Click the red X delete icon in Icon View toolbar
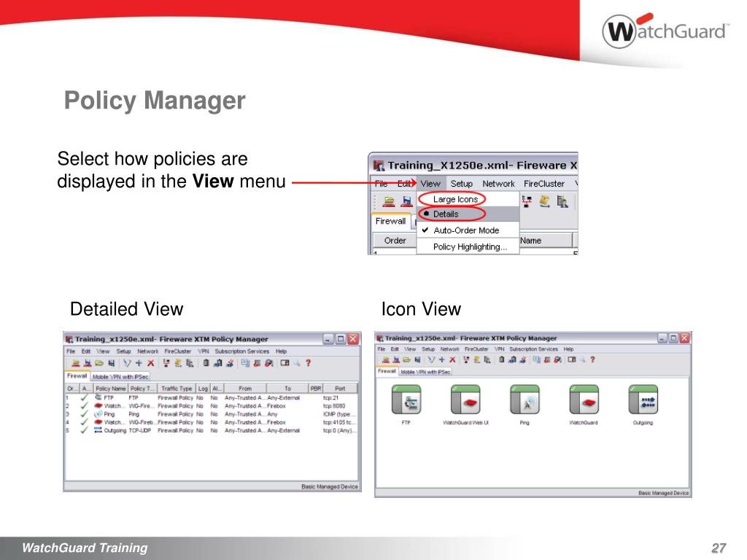The height and width of the screenshot is (560, 747). point(452,359)
